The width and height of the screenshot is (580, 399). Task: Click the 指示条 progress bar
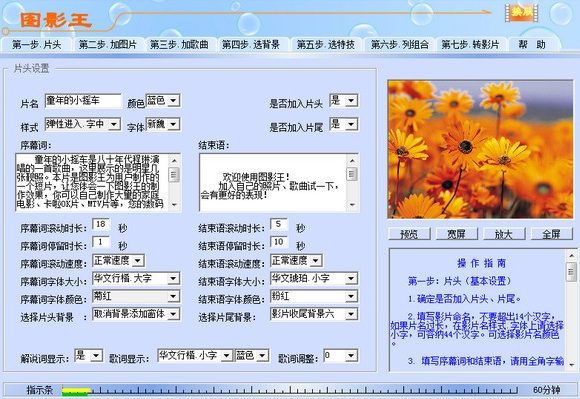tap(290, 390)
